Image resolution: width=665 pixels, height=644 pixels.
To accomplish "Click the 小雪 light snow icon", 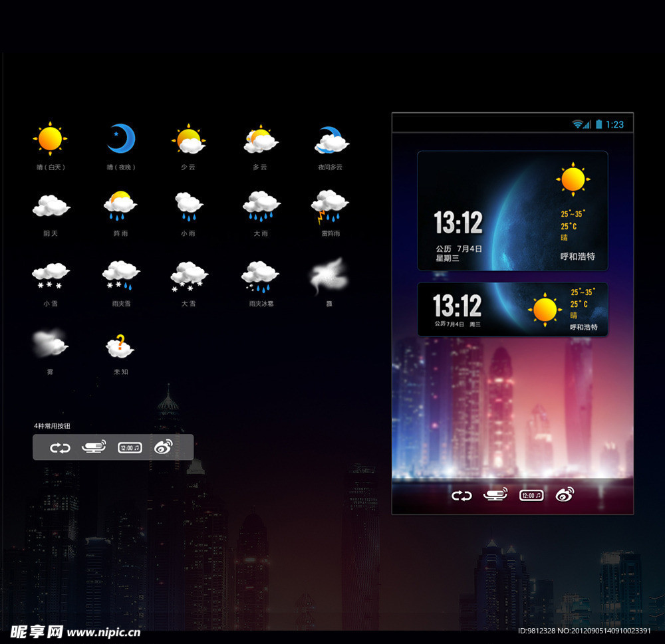I will [x=51, y=276].
